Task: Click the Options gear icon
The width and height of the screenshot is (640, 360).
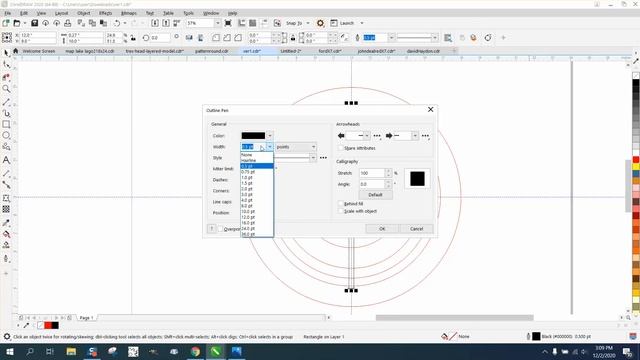Action: point(320,23)
